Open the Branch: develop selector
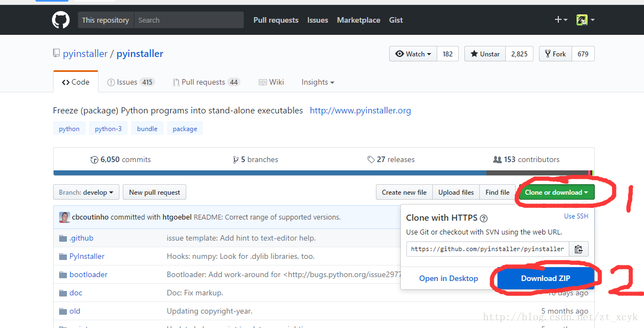This screenshot has width=644, height=328. tap(86, 192)
